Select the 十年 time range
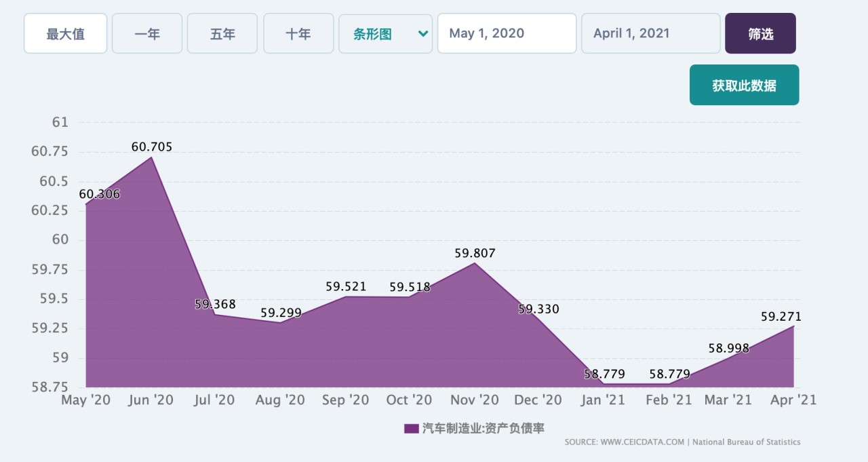 pos(298,33)
